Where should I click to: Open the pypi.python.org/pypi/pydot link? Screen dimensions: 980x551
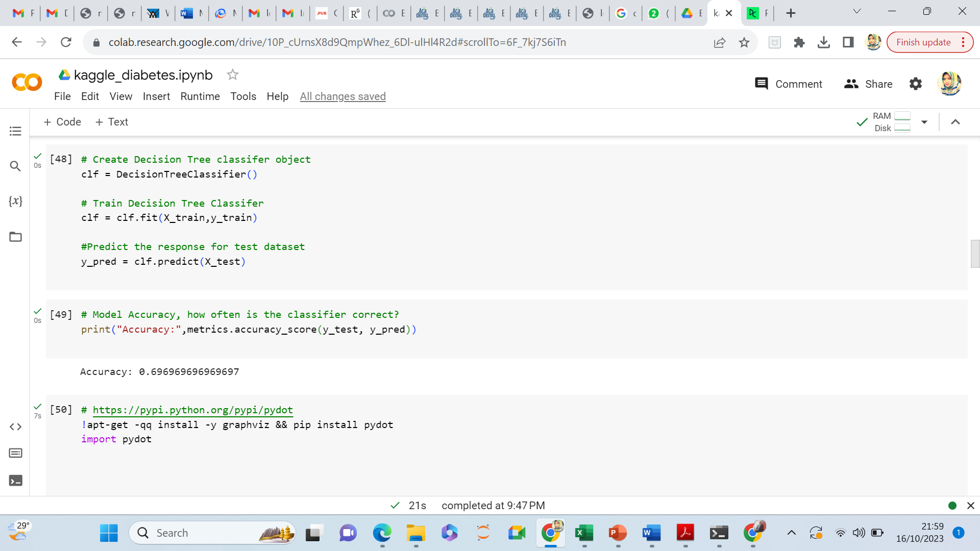tap(192, 410)
